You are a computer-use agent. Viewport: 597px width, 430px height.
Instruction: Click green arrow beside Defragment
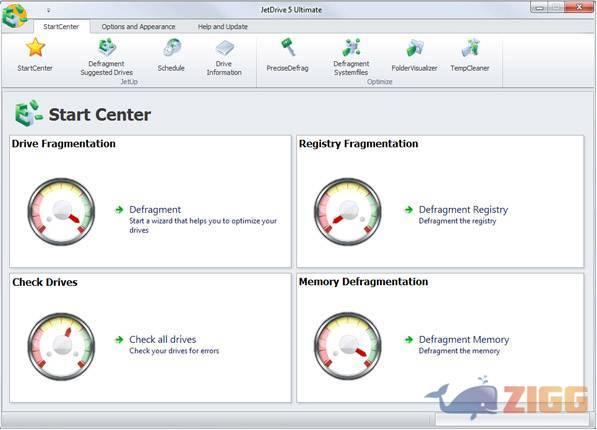point(120,209)
